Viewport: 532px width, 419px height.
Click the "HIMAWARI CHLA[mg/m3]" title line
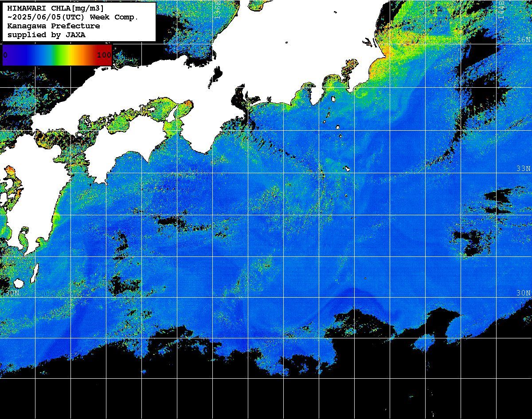coord(55,8)
